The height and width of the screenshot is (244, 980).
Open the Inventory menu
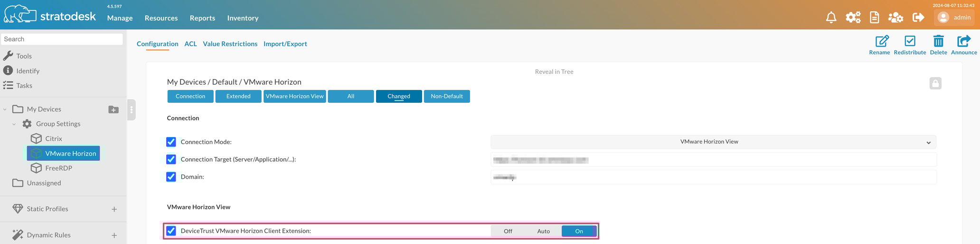243,18
